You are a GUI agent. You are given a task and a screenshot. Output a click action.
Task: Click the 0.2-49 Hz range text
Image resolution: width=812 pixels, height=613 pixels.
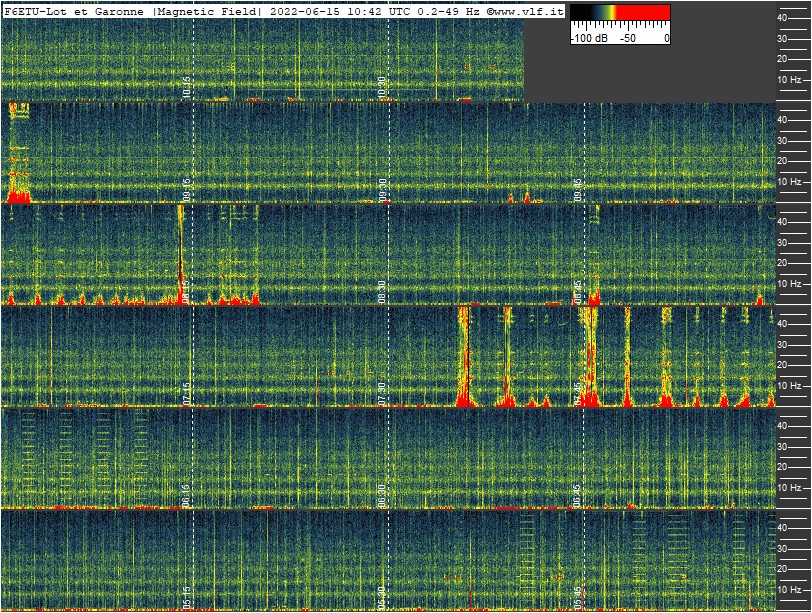click(446, 10)
